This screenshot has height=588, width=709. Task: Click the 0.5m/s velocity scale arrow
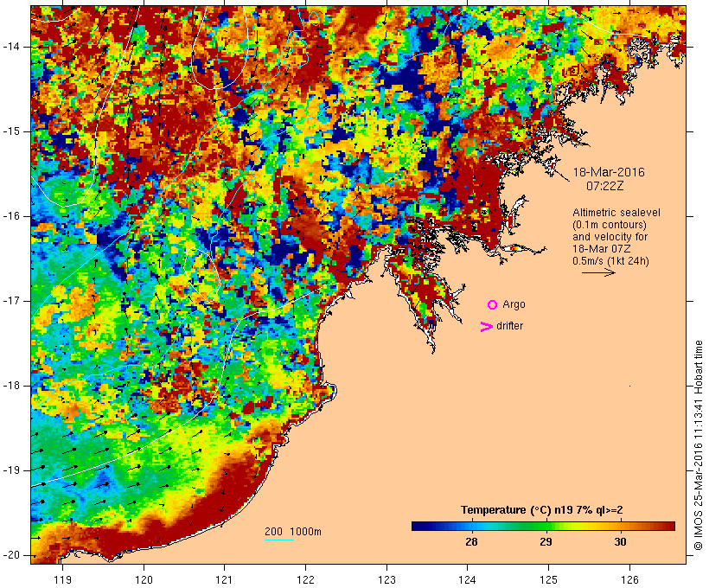coord(598,272)
